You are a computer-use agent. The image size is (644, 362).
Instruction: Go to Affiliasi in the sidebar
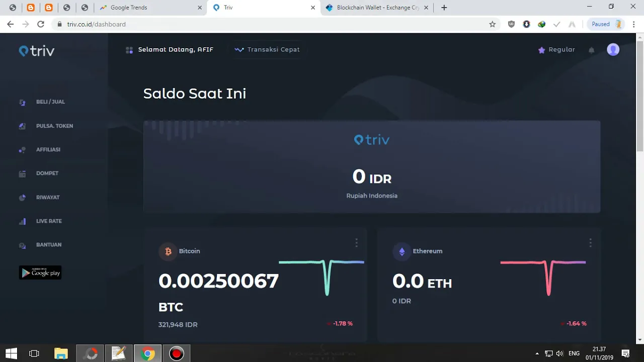point(48,149)
